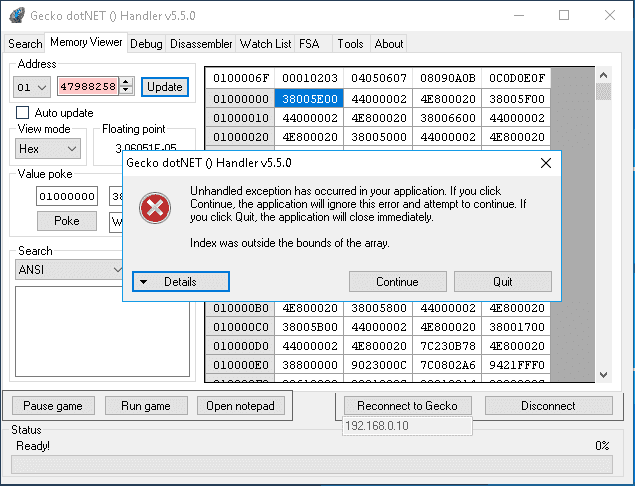Open the Search type ANSI dropdown
This screenshot has height=486, width=635.
(x=69, y=270)
